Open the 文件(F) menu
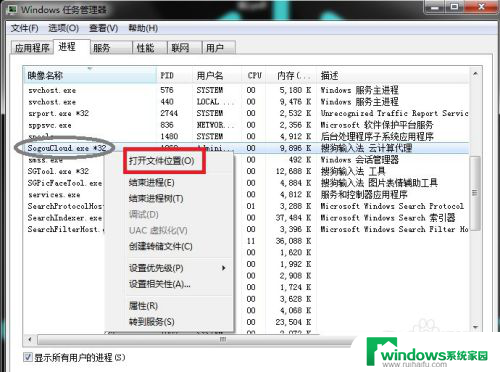Image resolution: width=500 pixels, height=372 pixels. (x=24, y=28)
